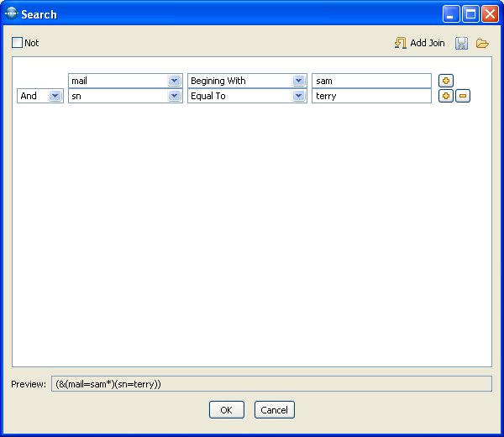This screenshot has height=437, width=504.
Task: Remove the sn row with minus icon
Action: (463, 96)
